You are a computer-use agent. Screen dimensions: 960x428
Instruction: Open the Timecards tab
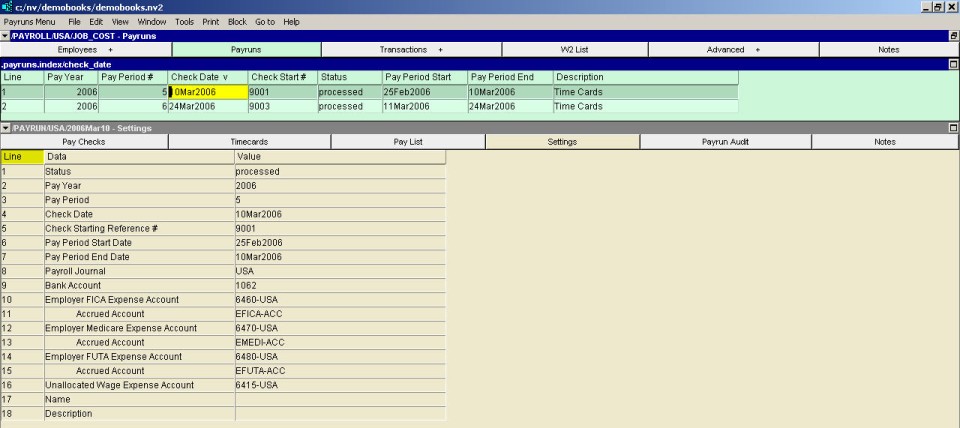[249, 142]
